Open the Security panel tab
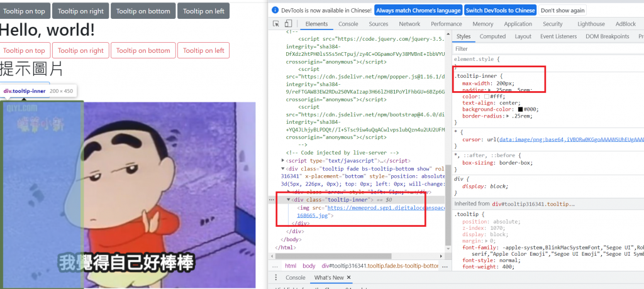644x289 pixels. click(x=553, y=24)
